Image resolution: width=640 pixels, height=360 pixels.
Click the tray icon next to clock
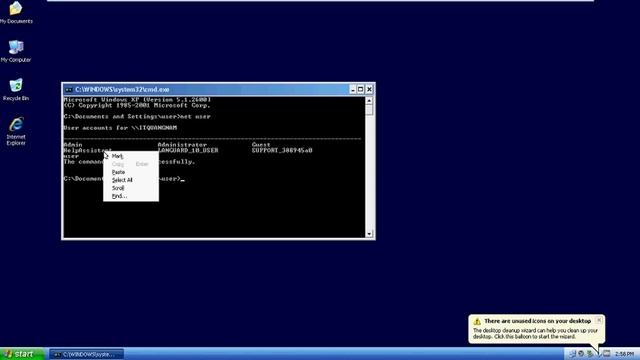point(607,353)
